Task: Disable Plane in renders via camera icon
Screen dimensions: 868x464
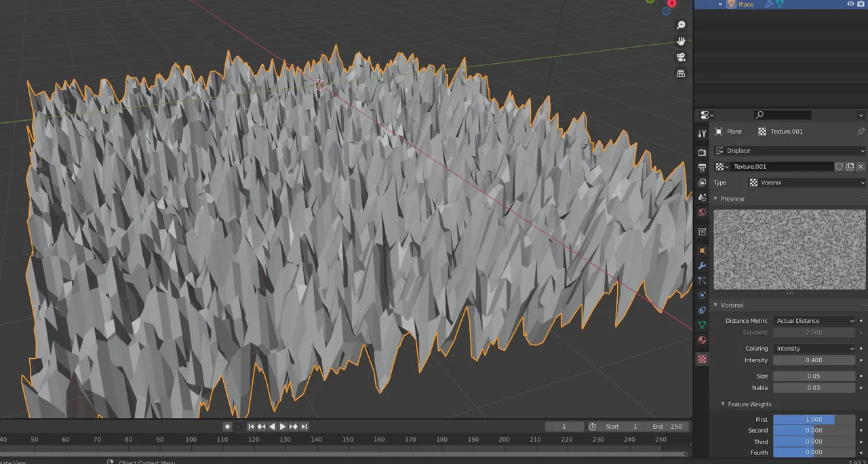Action: pos(861,4)
